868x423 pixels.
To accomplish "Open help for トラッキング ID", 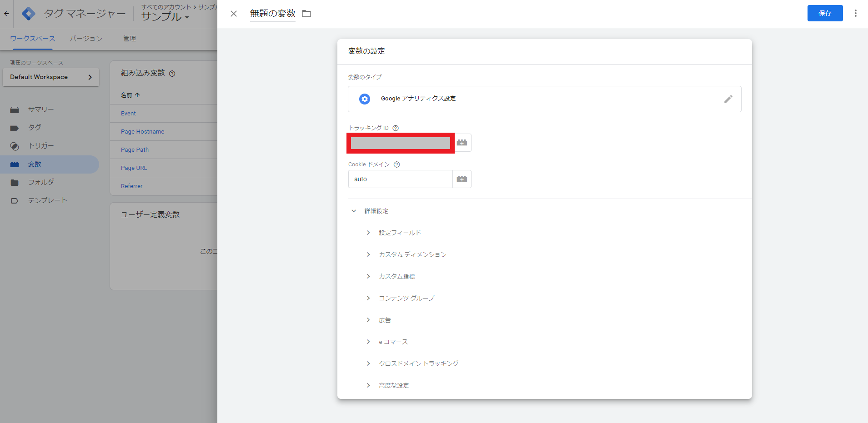I will [x=396, y=128].
